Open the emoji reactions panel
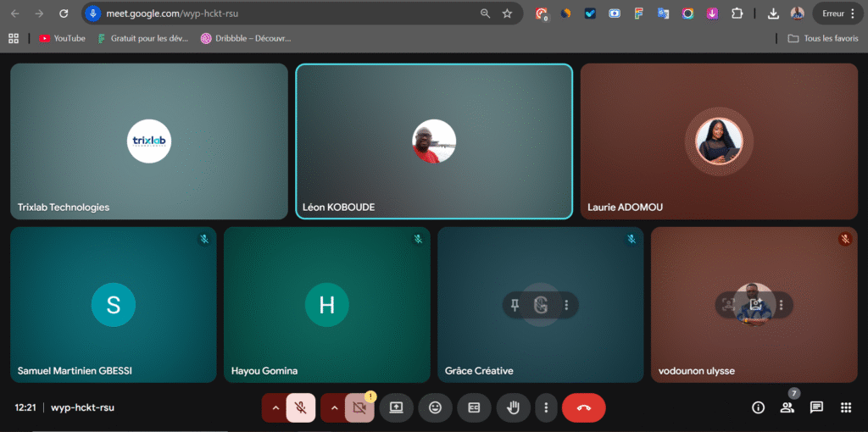The width and height of the screenshot is (868, 432). (x=435, y=407)
